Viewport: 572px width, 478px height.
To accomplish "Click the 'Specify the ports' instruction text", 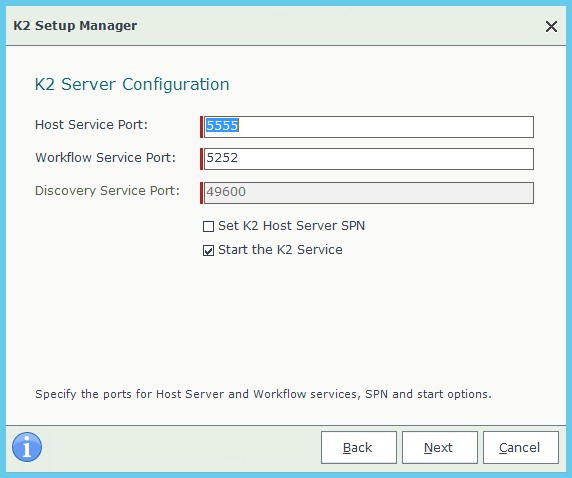I will pyautogui.click(x=263, y=394).
